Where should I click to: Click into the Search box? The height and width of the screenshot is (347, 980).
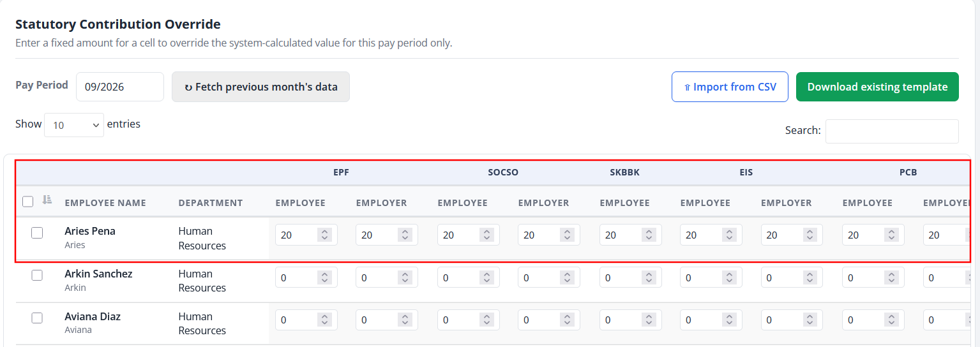892,131
